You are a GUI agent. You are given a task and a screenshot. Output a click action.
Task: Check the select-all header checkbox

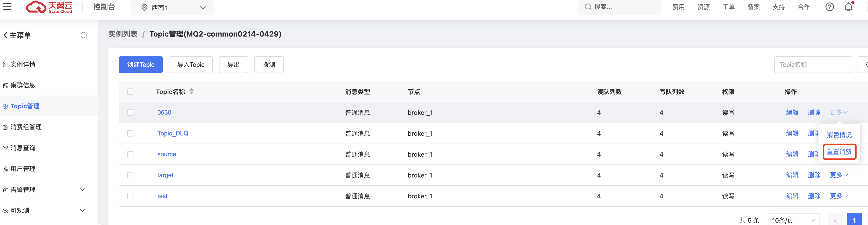click(130, 92)
